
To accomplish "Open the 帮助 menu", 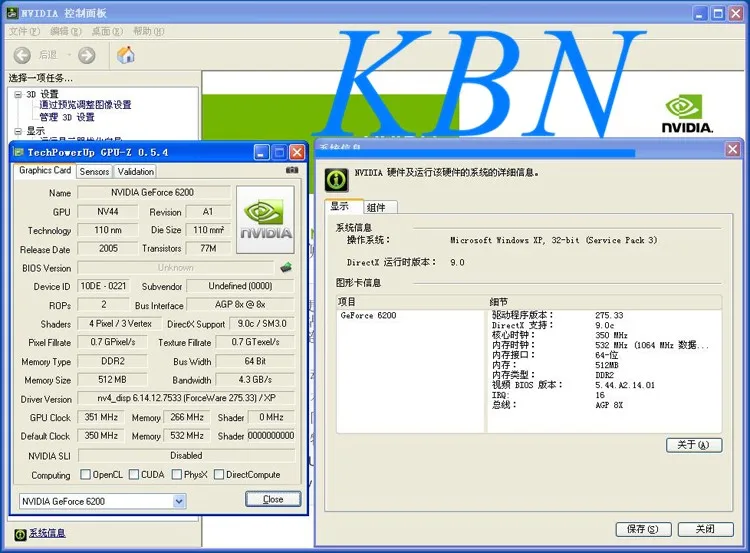I will point(148,32).
